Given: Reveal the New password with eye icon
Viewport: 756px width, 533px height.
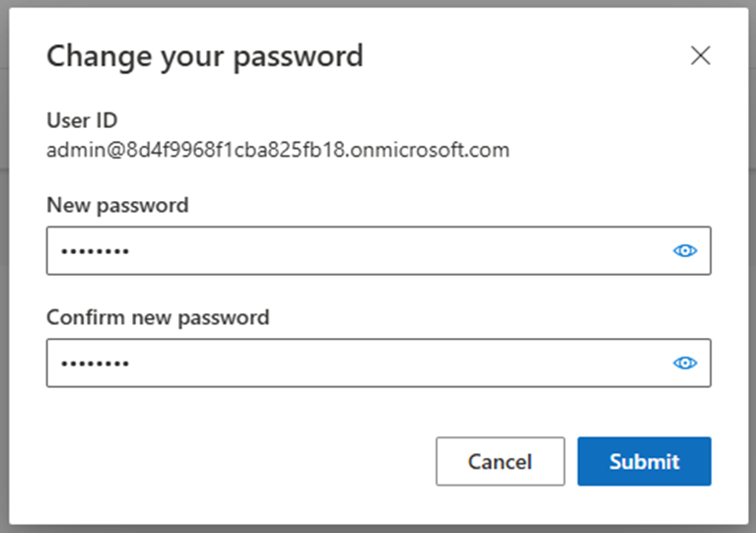Looking at the screenshot, I should [x=685, y=250].
